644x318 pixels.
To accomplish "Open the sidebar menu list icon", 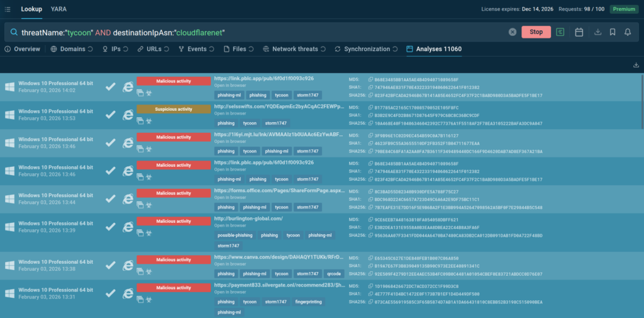I will click(x=7, y=9).
